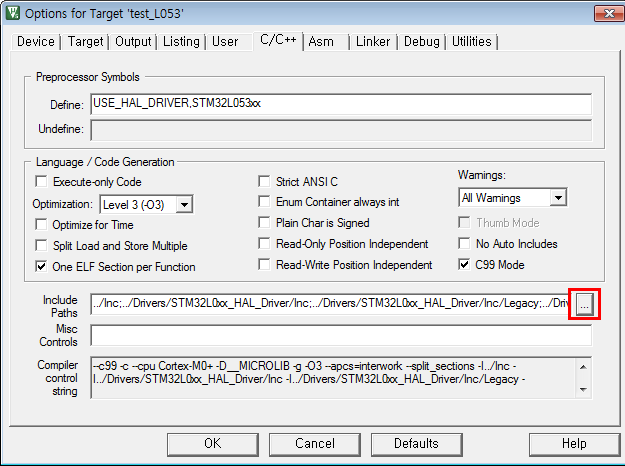The height and width of the screenshot is (466, 625).
Task: Open the Include Paths browse button
Action: (584, 304)
